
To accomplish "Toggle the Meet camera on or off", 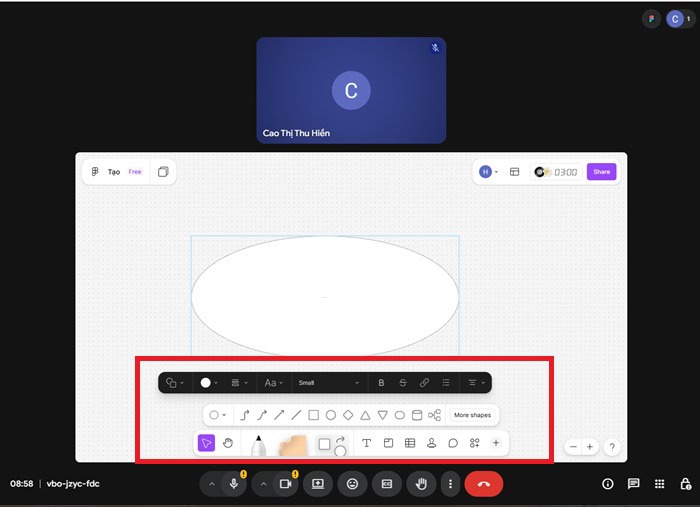I will (x=285, y=484).
